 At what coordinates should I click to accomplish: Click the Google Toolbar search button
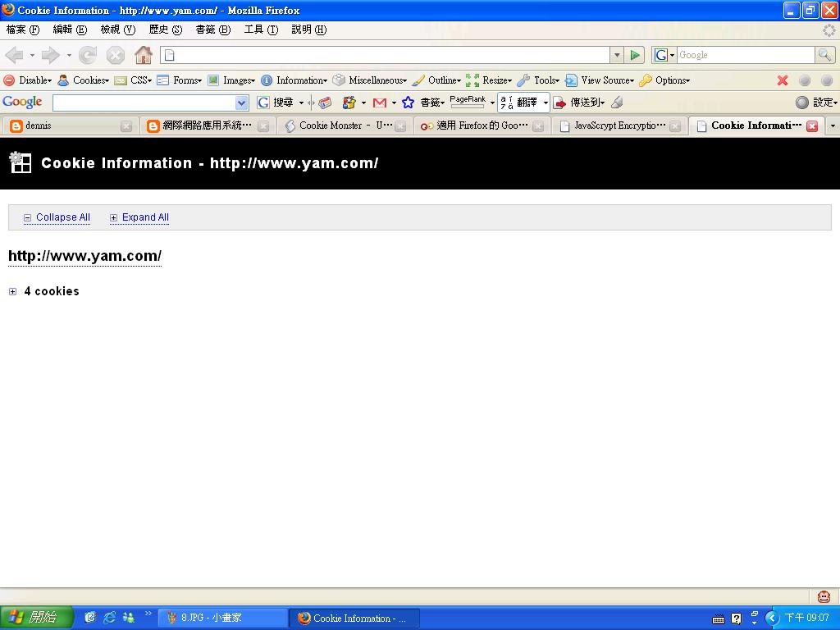click(x=275, y=103)
